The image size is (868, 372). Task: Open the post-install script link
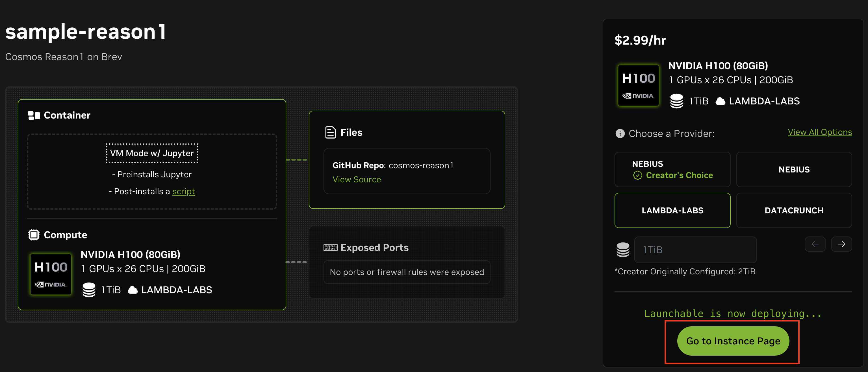pyautogui.click(x=184, y=191)
